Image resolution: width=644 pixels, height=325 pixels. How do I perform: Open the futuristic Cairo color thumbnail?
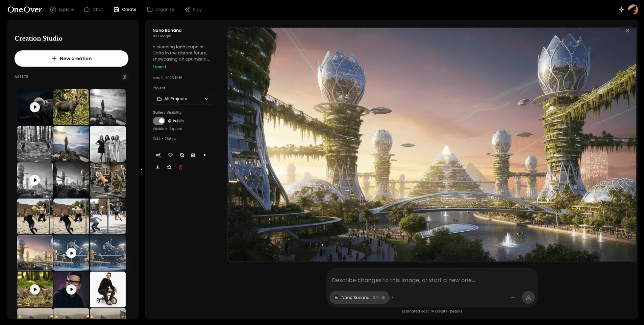35,253
